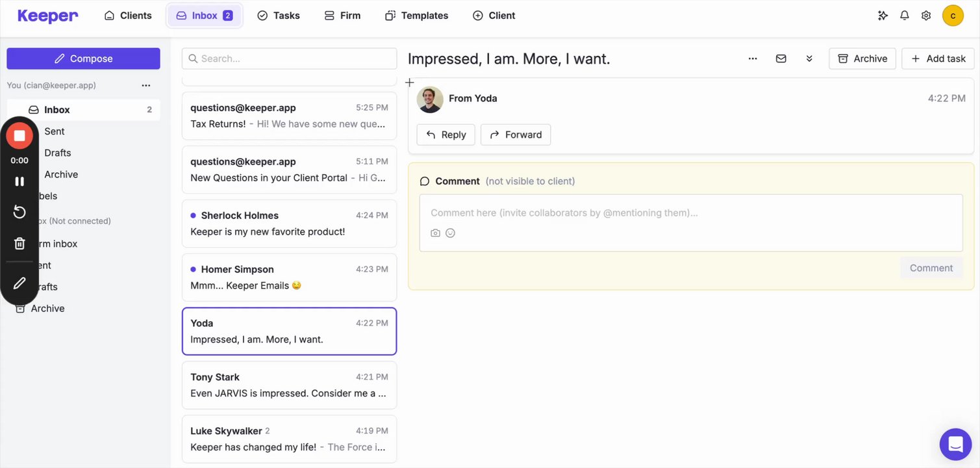Open the Templates tab
This screenshot has width=980, height=468.
(416, 16)
